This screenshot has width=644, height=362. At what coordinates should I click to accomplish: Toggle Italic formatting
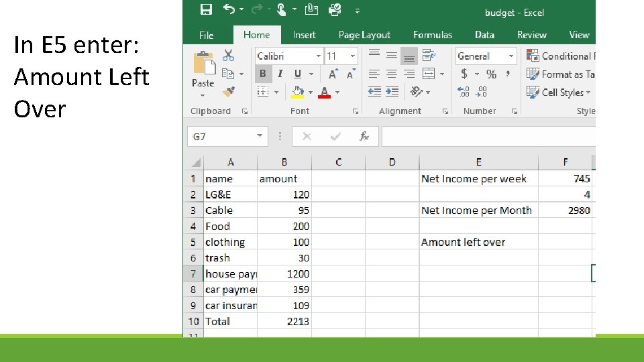click(x=280, y=74)
